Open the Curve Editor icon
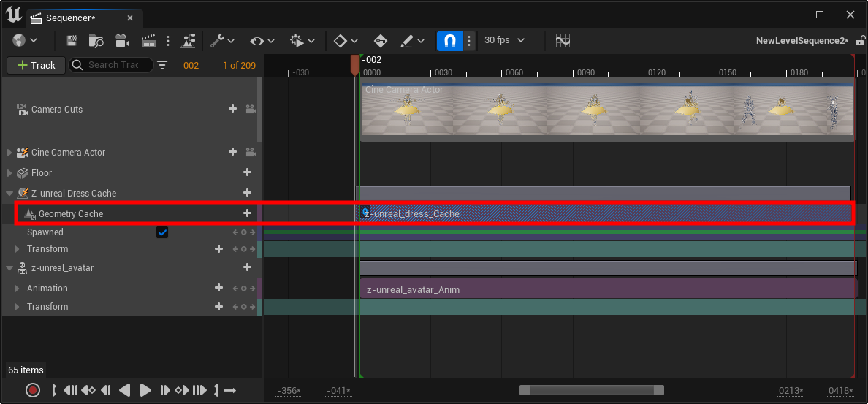This screenshot has width=868, height=404. [563, 40]
